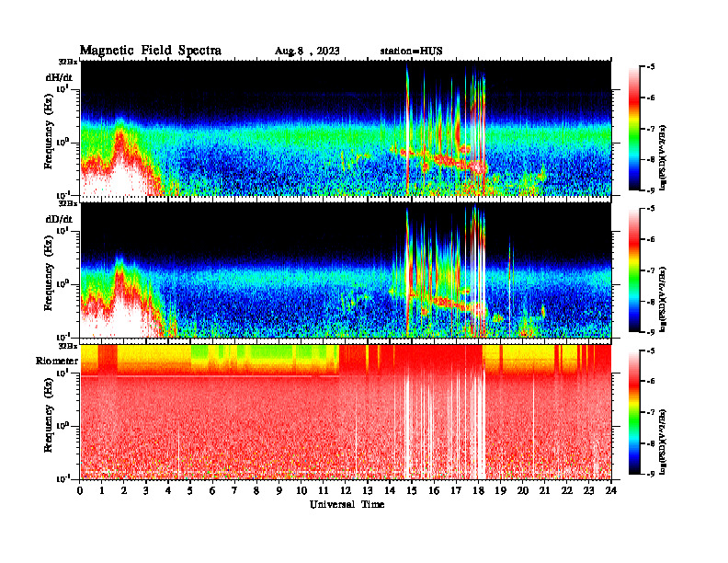
Task: Click hour label "10" on the time axis
Action: point(301,490)
